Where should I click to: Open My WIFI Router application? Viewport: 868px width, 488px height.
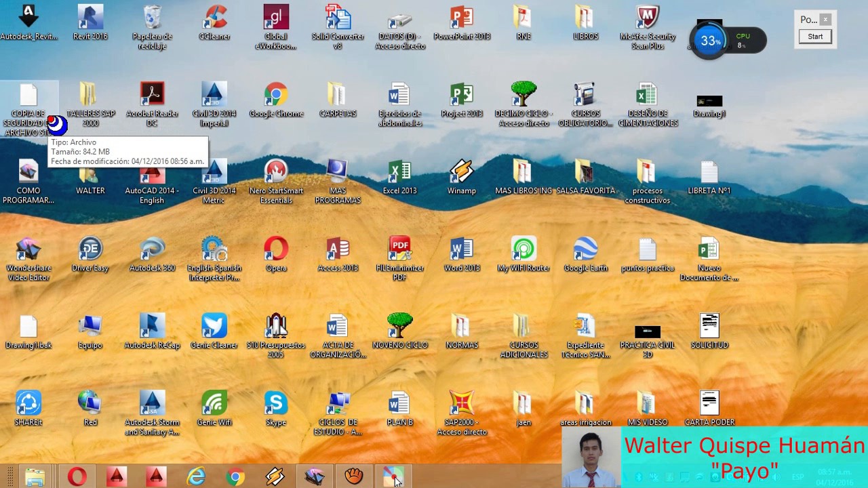(x=524, y=254)
